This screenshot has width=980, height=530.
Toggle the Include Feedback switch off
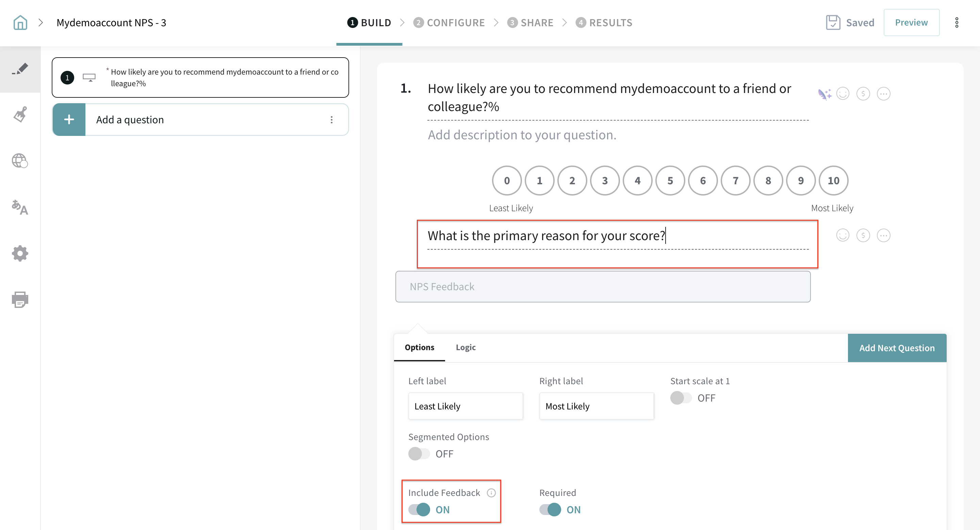pyautogui.click(x=419, y=510)
